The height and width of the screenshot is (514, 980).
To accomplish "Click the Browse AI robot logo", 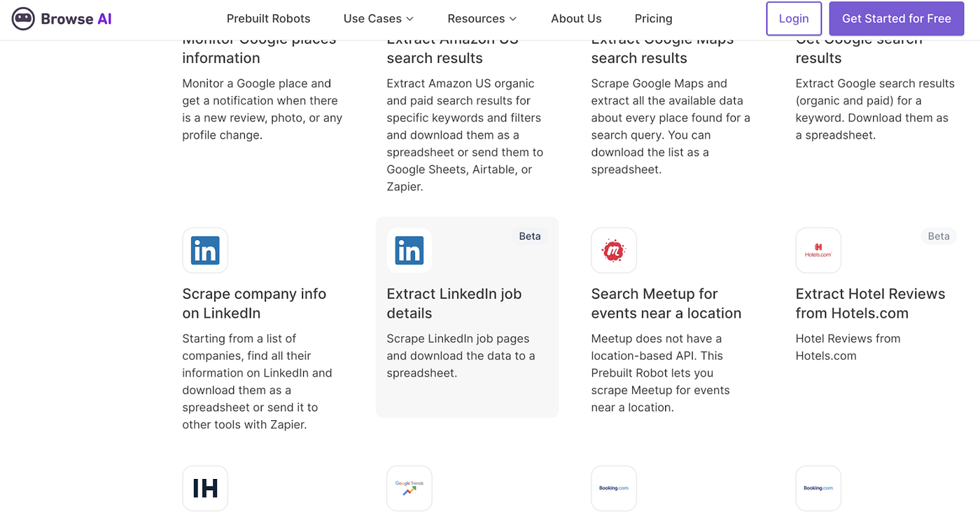I will (x=23, y=19).
